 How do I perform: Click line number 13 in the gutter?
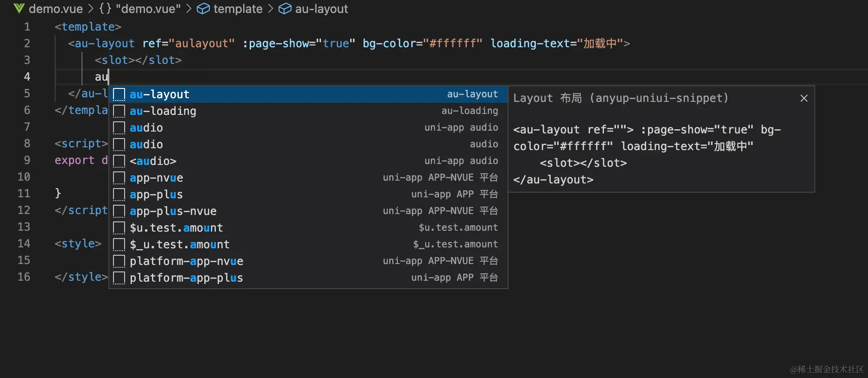tap(24, 227)
